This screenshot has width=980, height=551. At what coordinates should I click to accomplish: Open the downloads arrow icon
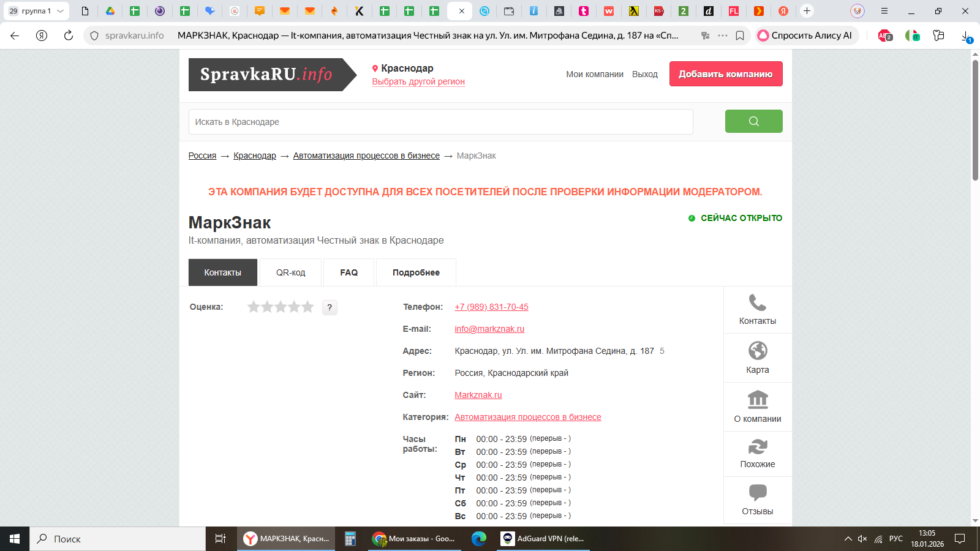(966, 36)
